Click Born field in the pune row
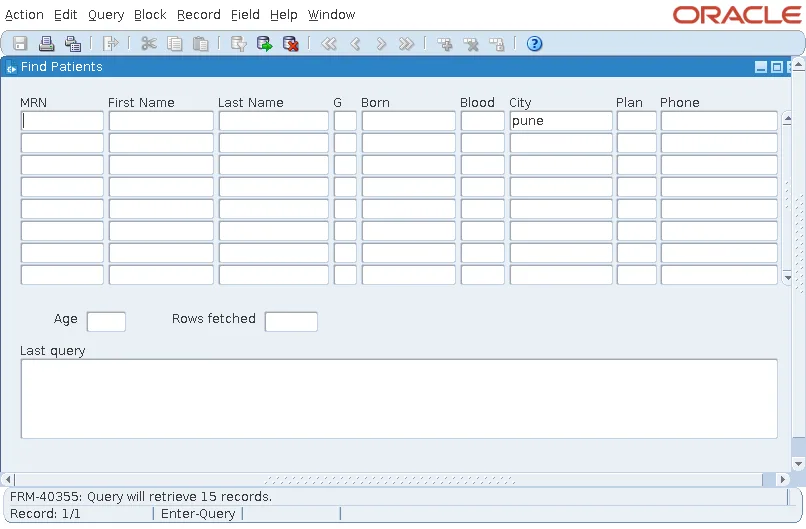This screenshot has width=806, height=529. tap(409, 121)
